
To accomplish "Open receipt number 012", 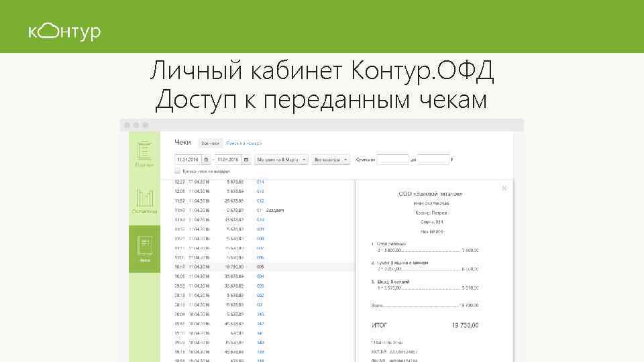I will pos(260,200).
